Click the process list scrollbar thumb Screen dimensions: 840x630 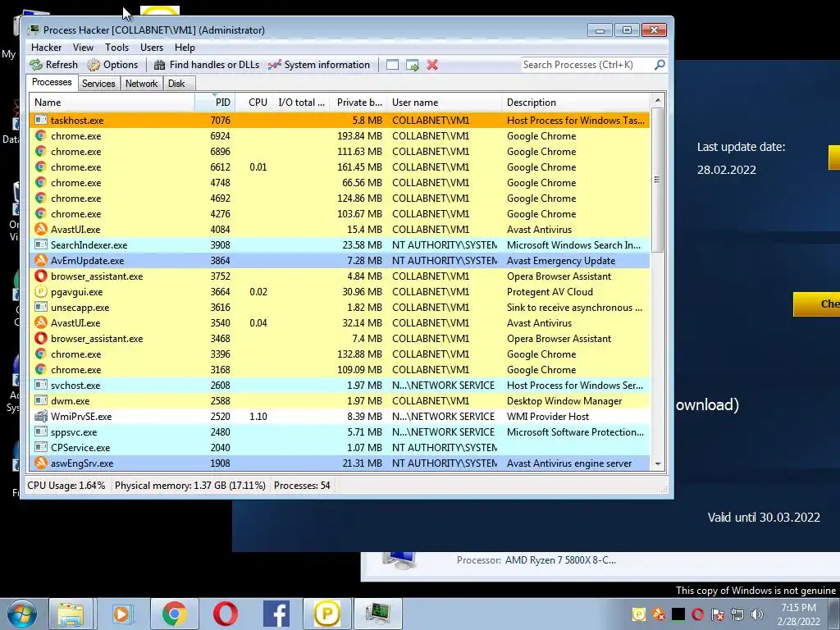[658, 180]
